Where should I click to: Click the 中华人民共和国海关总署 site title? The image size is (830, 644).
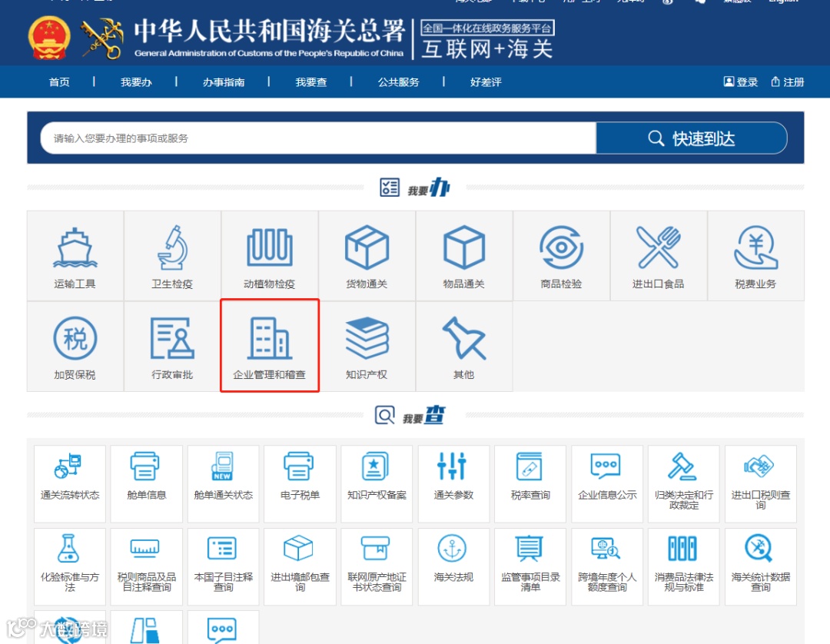coord(269,32)
